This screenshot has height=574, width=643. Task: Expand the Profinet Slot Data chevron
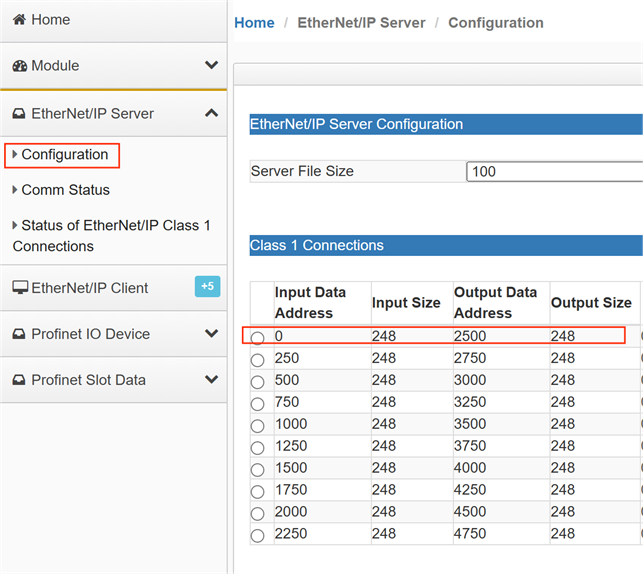point(212,379)
